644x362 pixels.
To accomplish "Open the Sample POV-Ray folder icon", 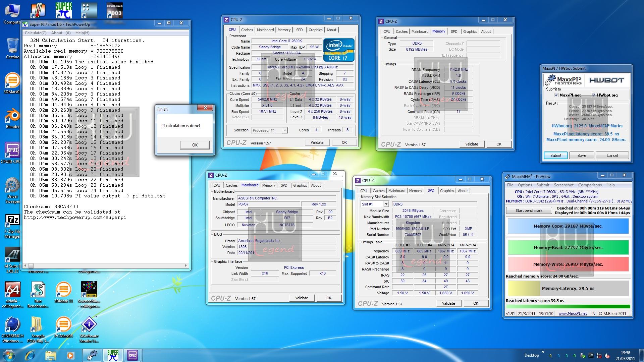I will 38,329.
